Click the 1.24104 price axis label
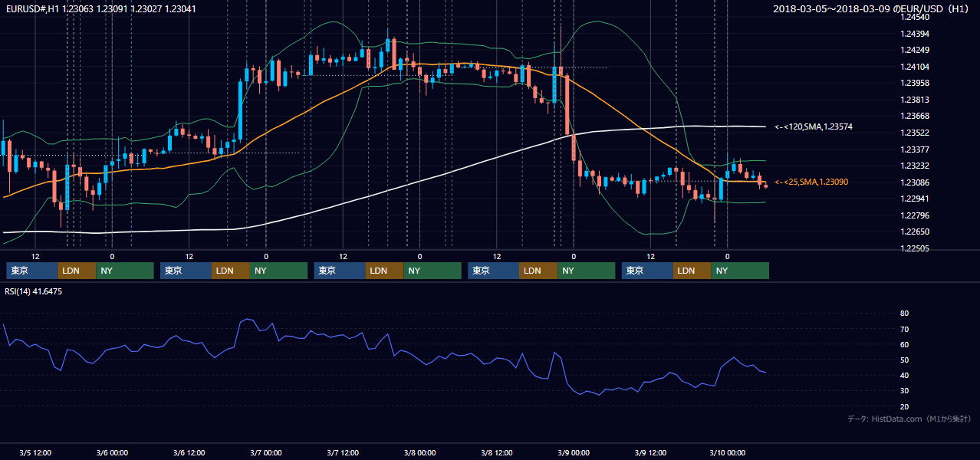The image size is (980, 460). click(x=914, y=67)
